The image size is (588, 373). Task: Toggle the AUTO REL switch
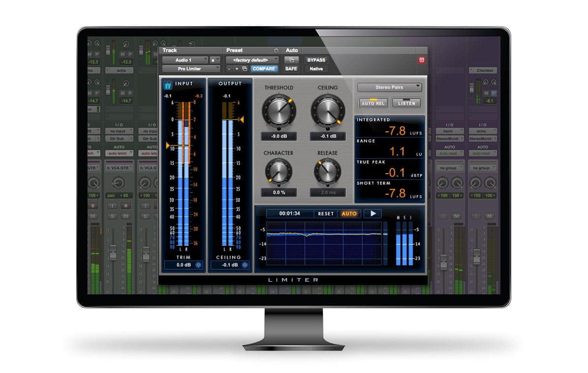tap(373, 103)
